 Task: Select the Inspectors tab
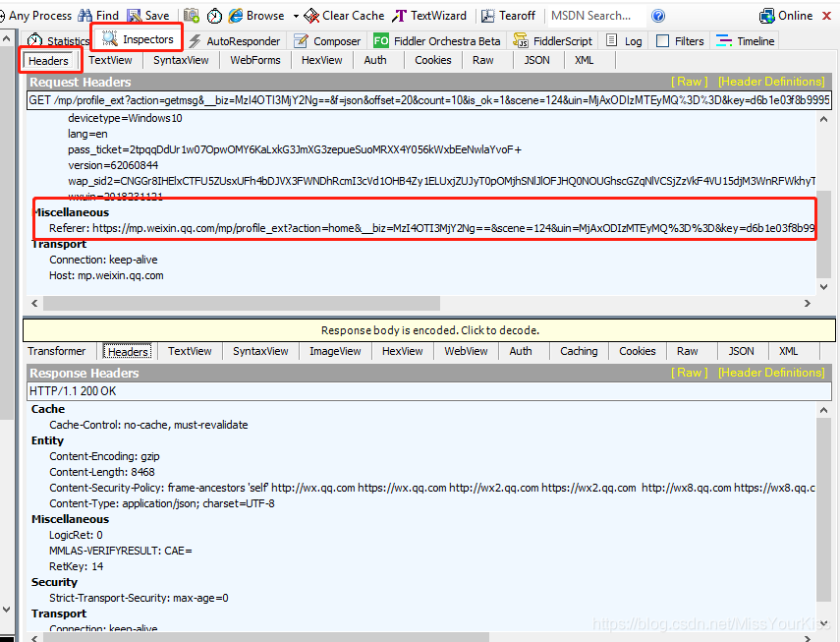pos(138,39)
